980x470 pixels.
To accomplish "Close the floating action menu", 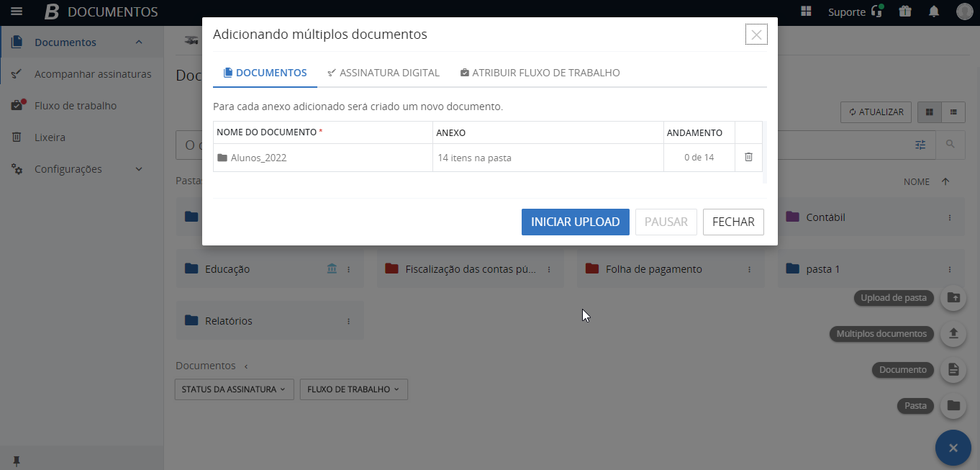I will [953, 448].
